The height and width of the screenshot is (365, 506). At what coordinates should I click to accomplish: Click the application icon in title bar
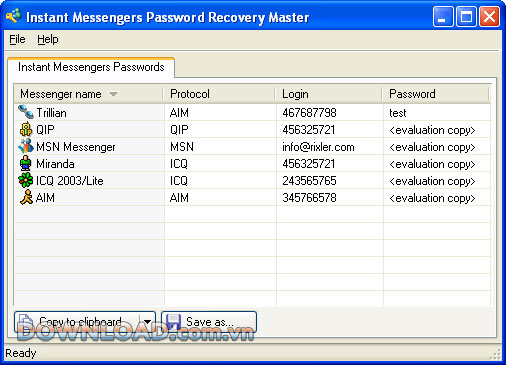coord(13,17)
